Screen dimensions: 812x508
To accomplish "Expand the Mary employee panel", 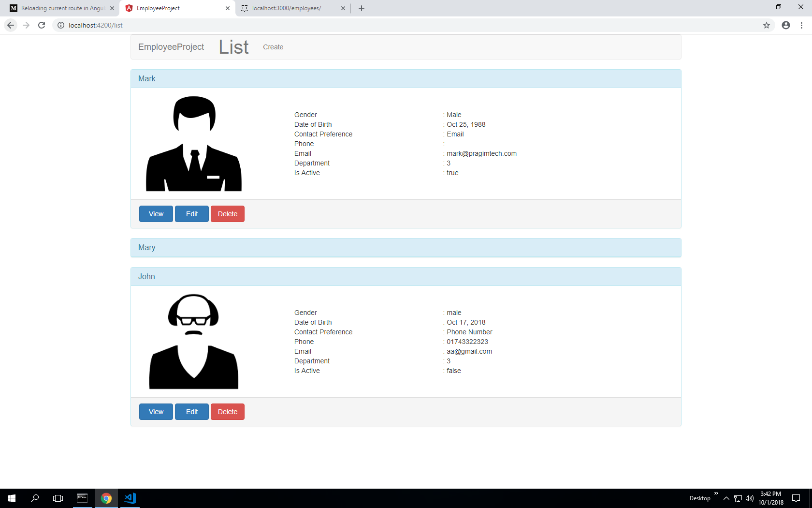I will coord(146,247).
